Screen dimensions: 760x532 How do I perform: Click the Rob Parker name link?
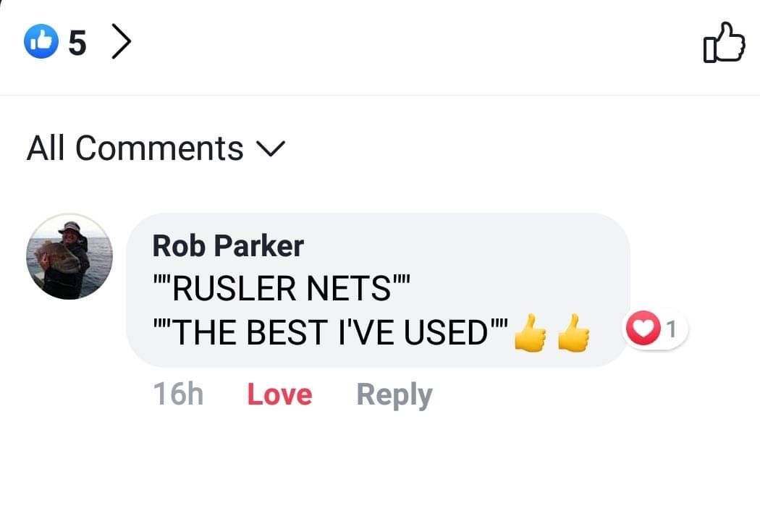click(227, 246)
